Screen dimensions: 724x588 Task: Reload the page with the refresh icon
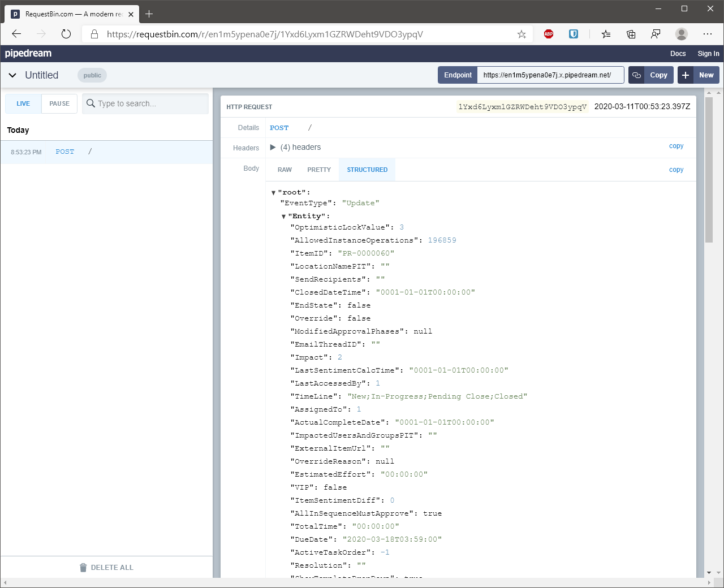pos(66,34)
